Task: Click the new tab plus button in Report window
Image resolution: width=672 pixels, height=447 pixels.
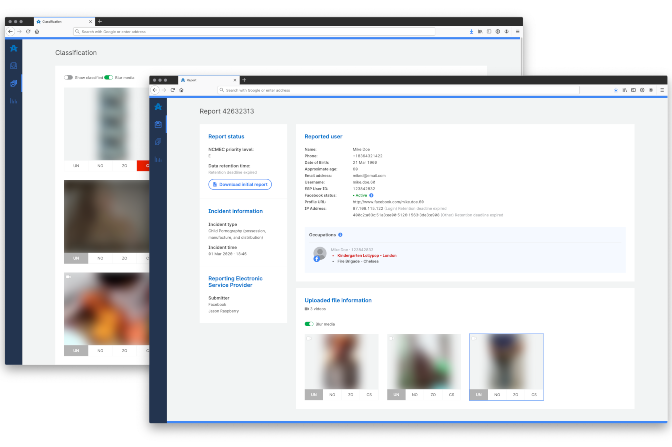Action: [244, 79]
